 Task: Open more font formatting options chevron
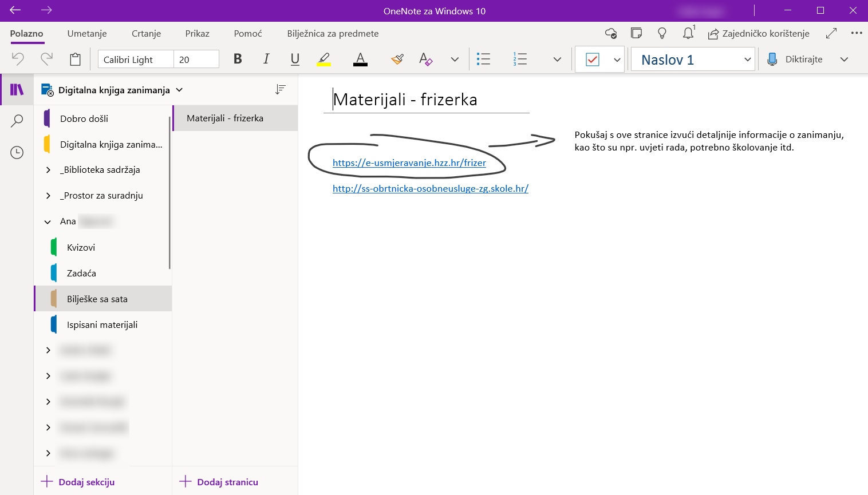455,59
